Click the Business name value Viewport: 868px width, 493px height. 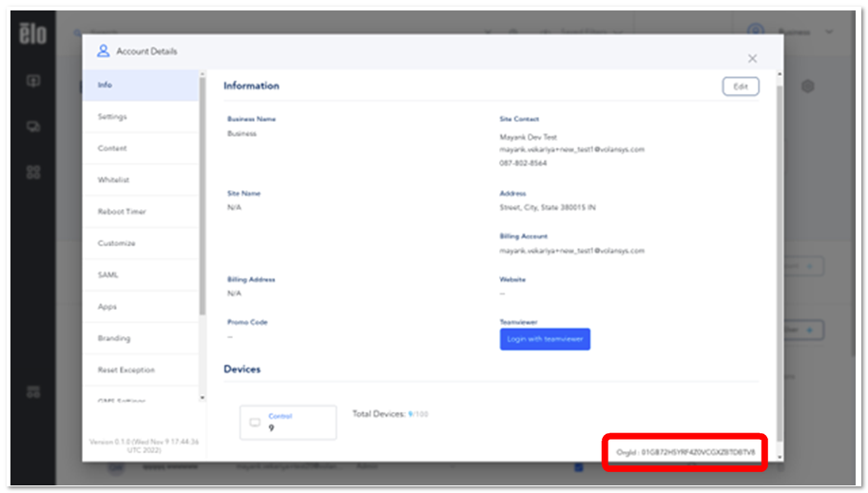[241, 133]
